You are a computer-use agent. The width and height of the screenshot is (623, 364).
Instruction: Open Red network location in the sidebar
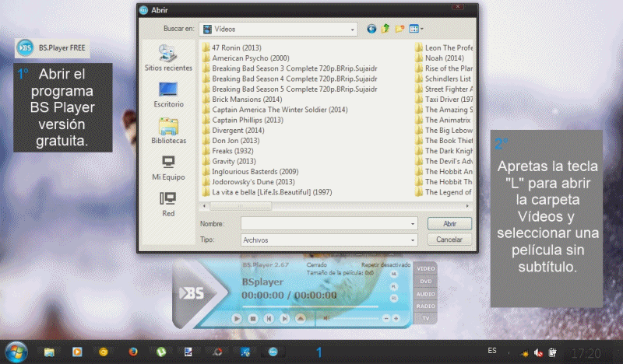(168, 204)
